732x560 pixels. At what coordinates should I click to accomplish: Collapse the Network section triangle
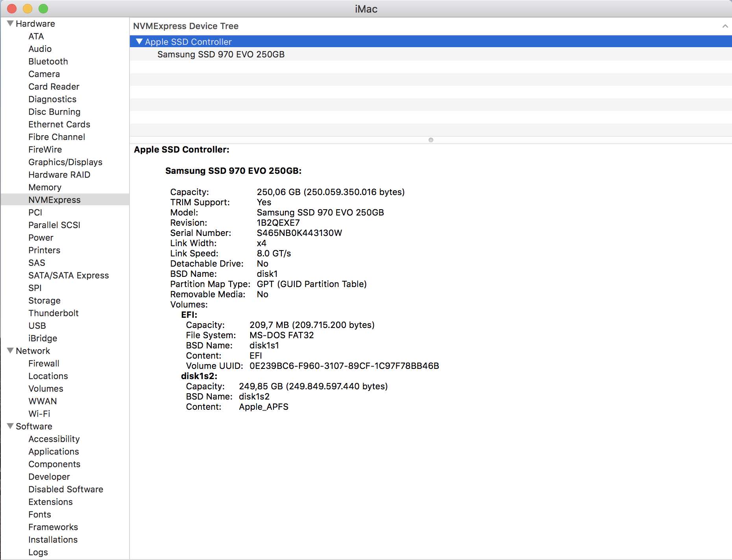(x=10, y=351)
